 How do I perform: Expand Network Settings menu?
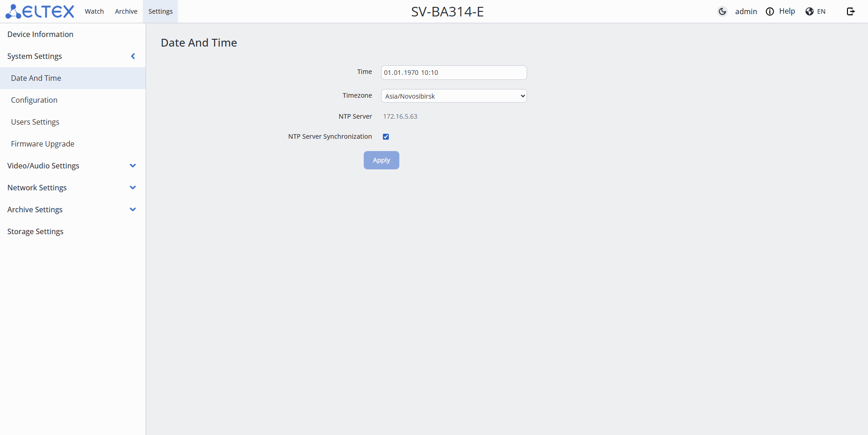point(133,188)
